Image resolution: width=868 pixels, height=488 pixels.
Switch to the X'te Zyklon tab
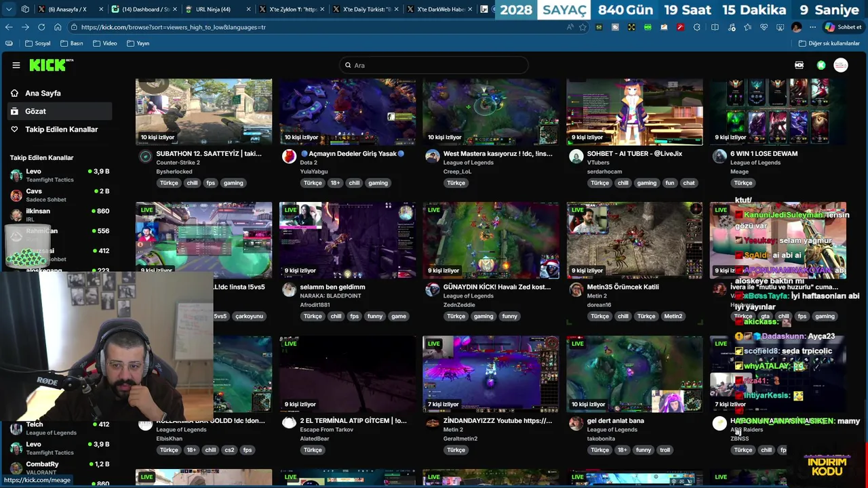(293, 9)
